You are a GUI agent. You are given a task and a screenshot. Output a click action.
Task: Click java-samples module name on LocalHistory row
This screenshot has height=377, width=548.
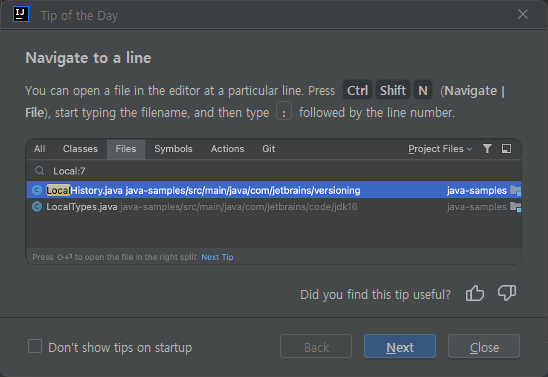tap(477, 190)
